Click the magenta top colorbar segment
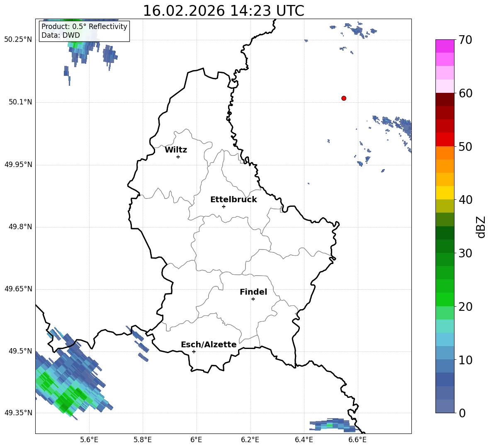 (x=445, y=46)
